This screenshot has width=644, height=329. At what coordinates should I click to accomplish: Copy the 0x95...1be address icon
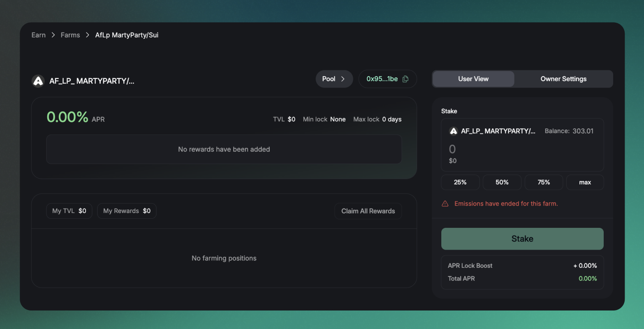[x=405, y=79]
